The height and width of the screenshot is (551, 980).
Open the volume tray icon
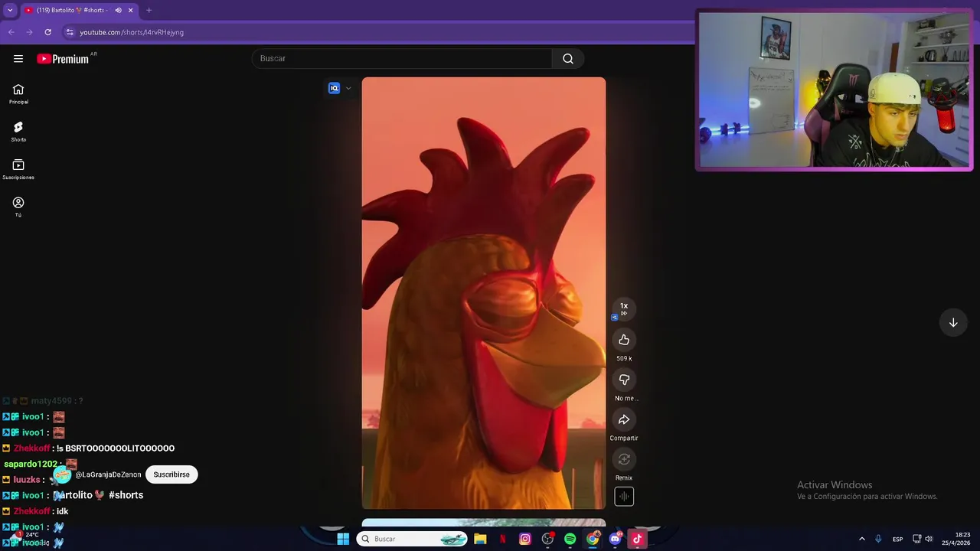[x=929, y=539]
